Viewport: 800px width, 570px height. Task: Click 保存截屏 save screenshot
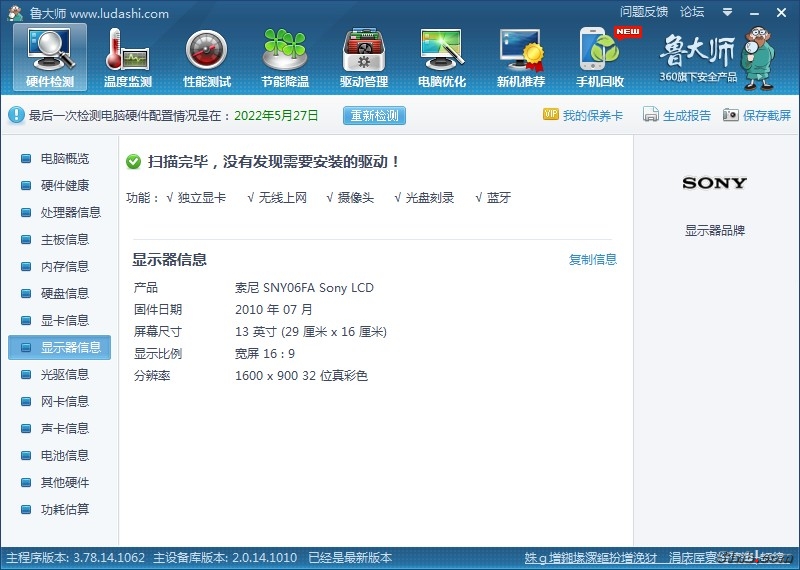[767, 115]
